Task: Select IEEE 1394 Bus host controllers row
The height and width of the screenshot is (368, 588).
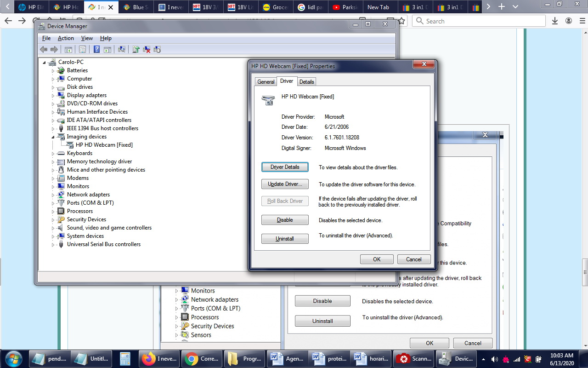Action: coord(102,128)
